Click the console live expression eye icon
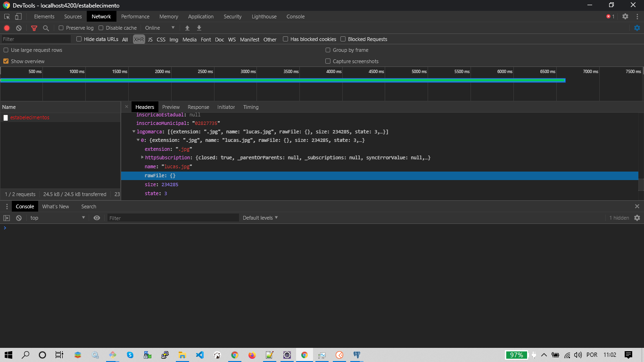 coord(97,218)
